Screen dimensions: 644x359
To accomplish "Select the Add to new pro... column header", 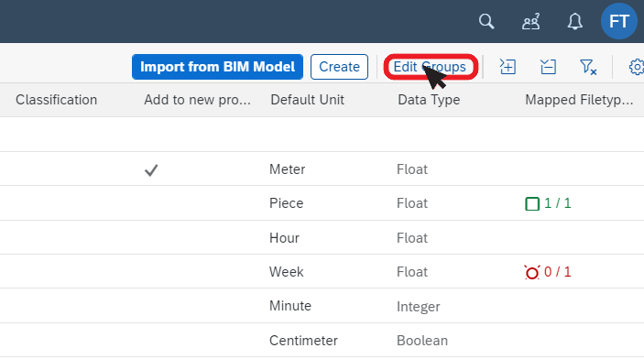I will 197,100.
